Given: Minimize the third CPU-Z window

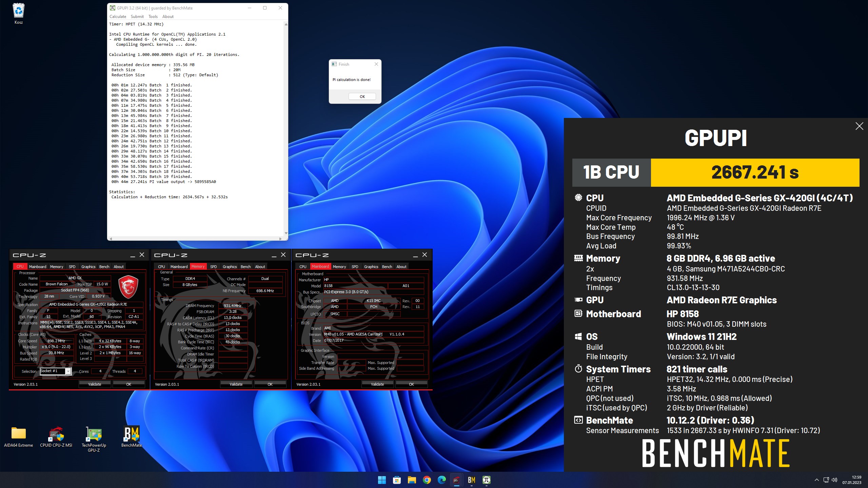Looking at the screenshot, I should pyautogui.click(x=415, y=255).
